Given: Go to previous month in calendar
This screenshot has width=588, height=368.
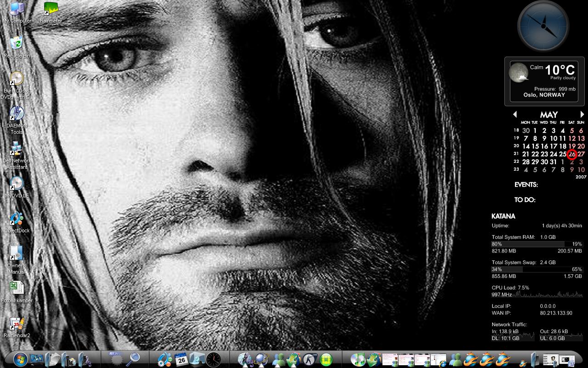Looking at the screenshot, I should click(514, 115).
